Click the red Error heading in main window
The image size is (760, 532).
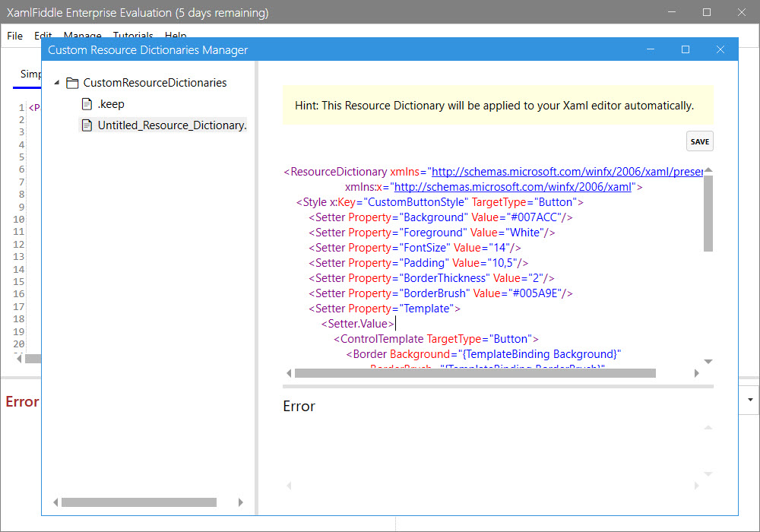click(x=22, y=402)
